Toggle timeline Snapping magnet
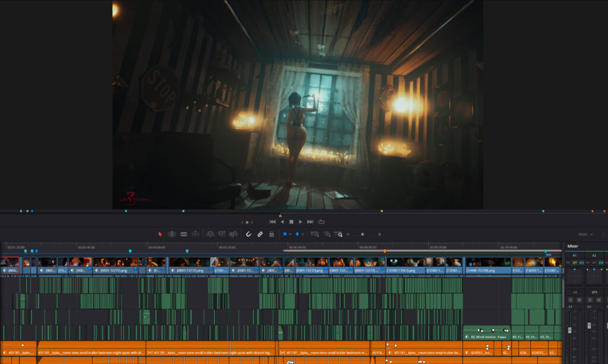Screen dimensions: 608x364 pyautogui.click(x=249, y=234)
